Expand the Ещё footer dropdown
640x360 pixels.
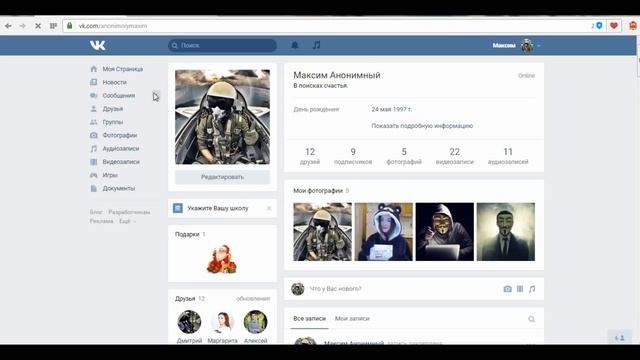point(127,221)
